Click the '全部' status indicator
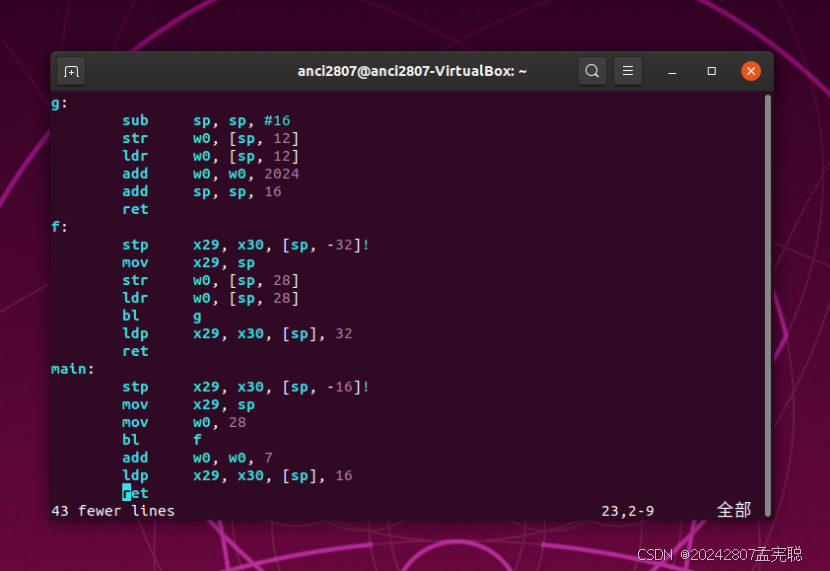 (734, 510)
